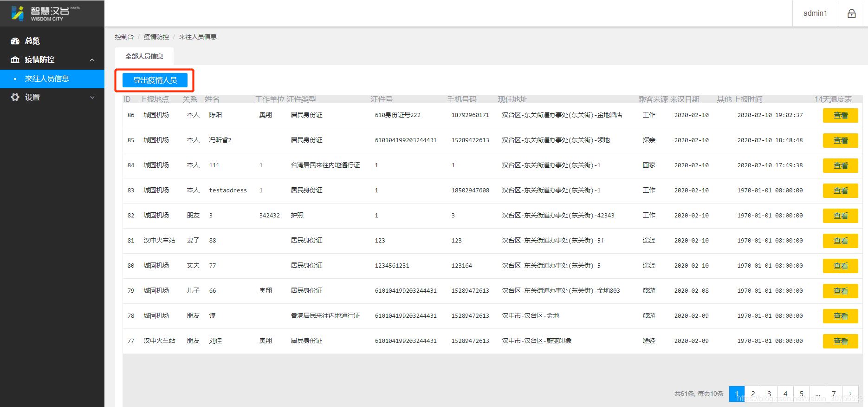Click name 刘佳 in row 77
This screenshot has width=868, height=407.
tap(215, 341)
